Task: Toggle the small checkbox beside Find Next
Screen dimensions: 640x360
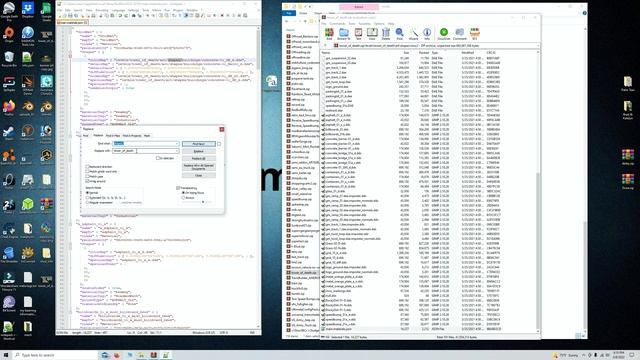Action: (219, 144)
